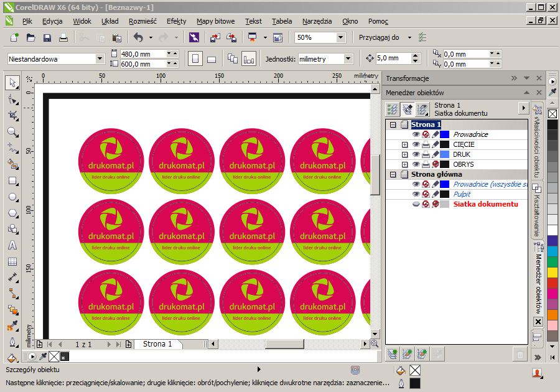The width and height of the screenshot is (560, 392).
Task: Pick the yellow swatch in color palette
Action: pyautogui.click(x=553, y=273)
